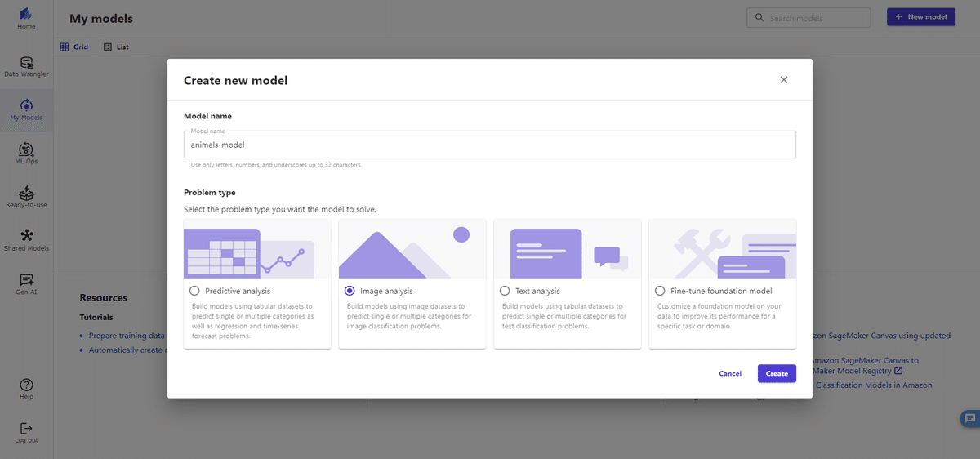Click the Fine-tune foundation model illustration
This screenshot has height=459, width=980.
[723, 248]
